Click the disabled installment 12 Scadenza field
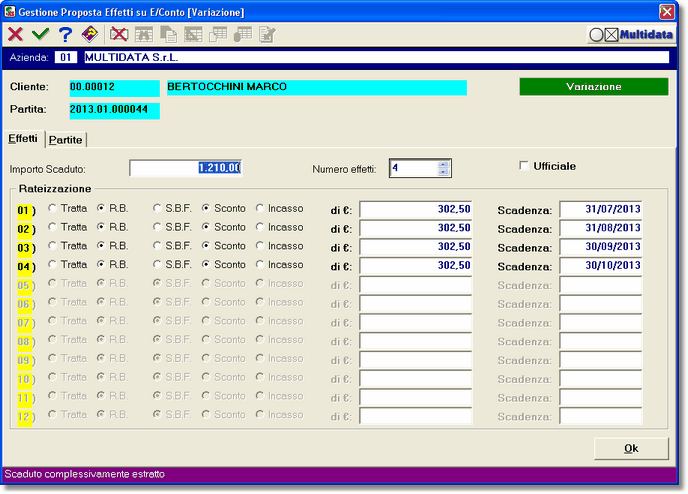Viewport: 688px width, 494px height. pyautogui.click(x=601, y=416)
